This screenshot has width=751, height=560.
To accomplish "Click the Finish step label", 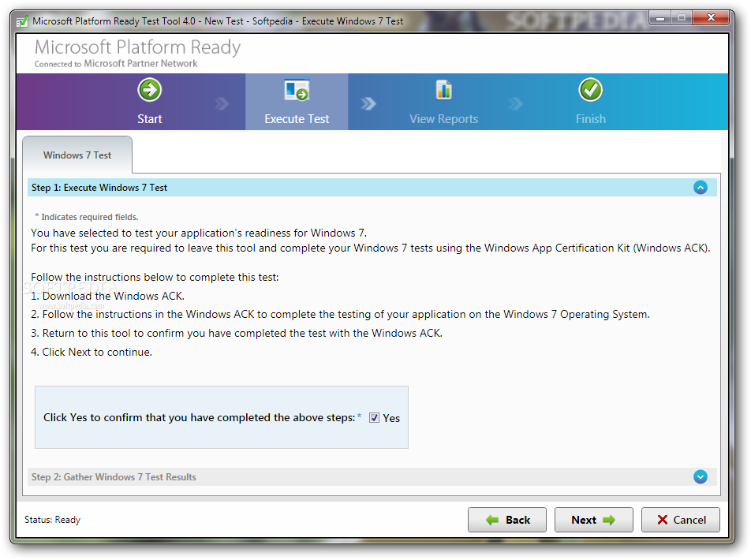I will (x=591, y=119).
